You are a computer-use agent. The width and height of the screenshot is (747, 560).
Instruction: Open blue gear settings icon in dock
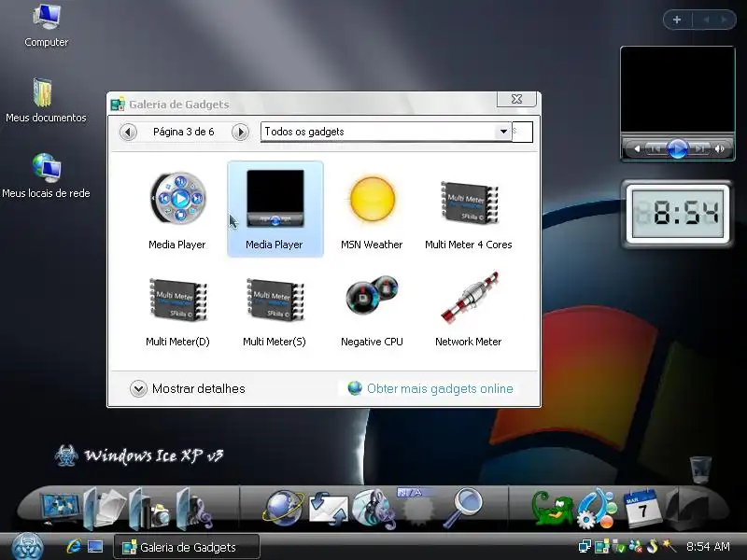point(597,509)
